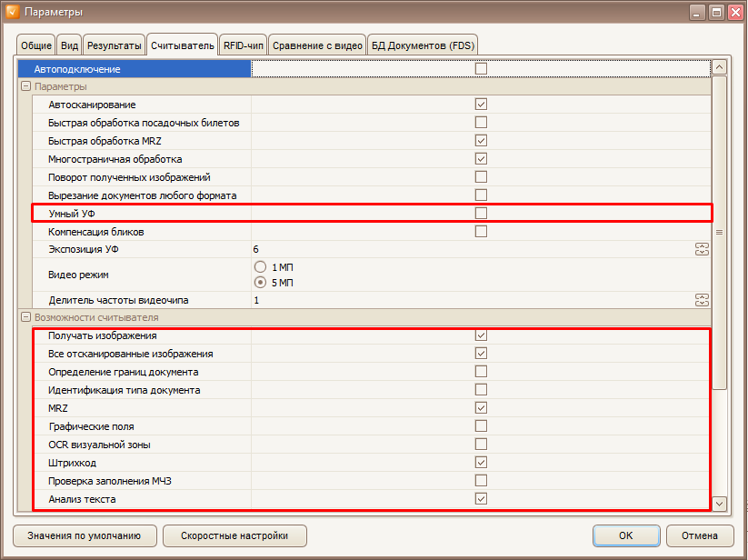Click the scroll up arrow
This screenshot has height=560, width=748.
tap(719, 67)
